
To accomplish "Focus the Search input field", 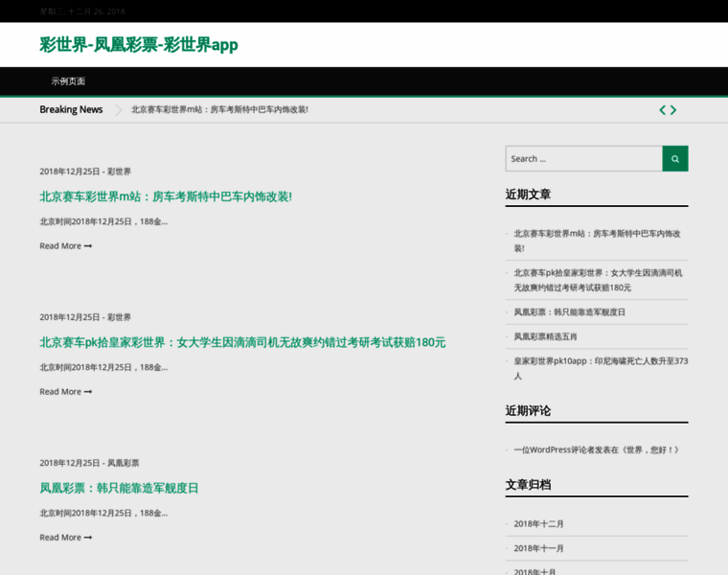I will click(x=583, y=159).
